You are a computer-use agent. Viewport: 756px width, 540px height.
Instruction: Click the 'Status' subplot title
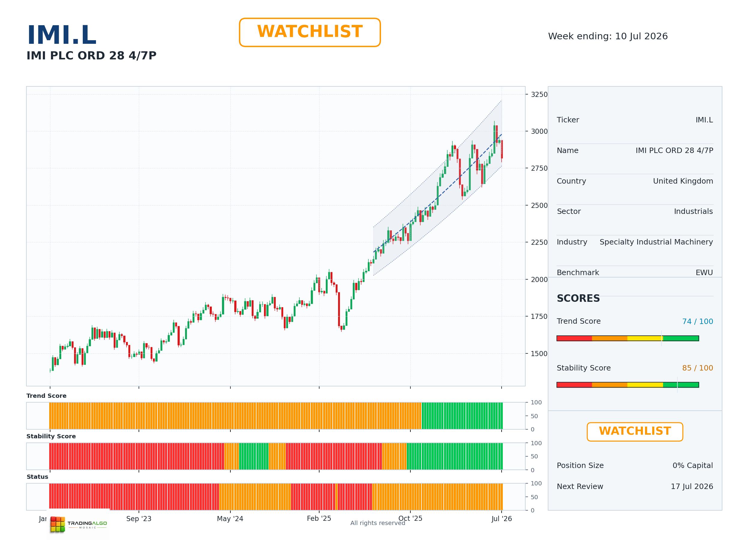(x=37, y=477)
